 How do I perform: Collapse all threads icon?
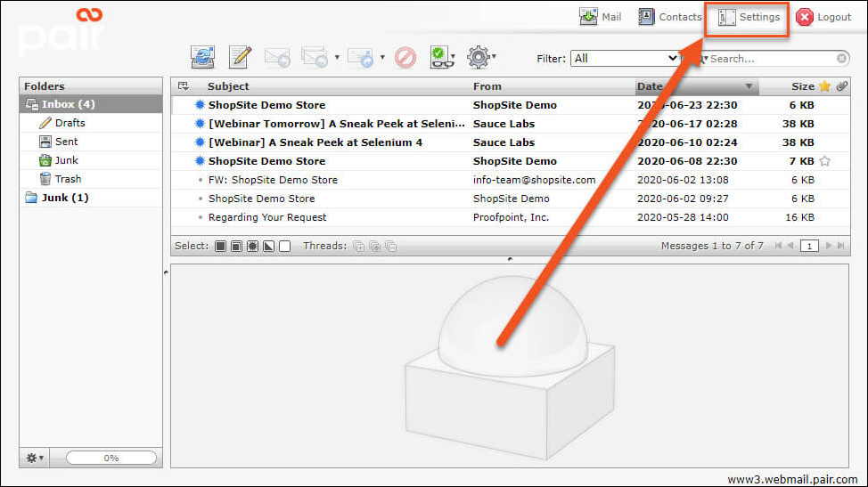tap(391, 246)
